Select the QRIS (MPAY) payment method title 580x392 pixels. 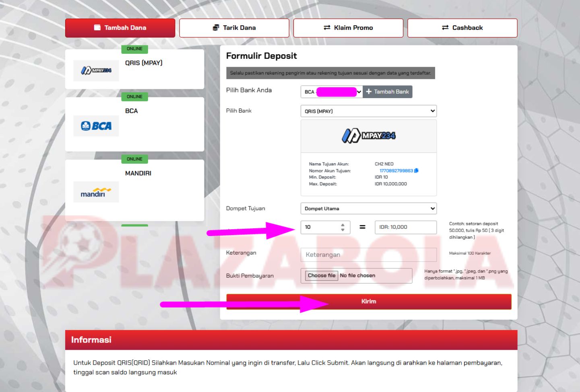[144, 63]
